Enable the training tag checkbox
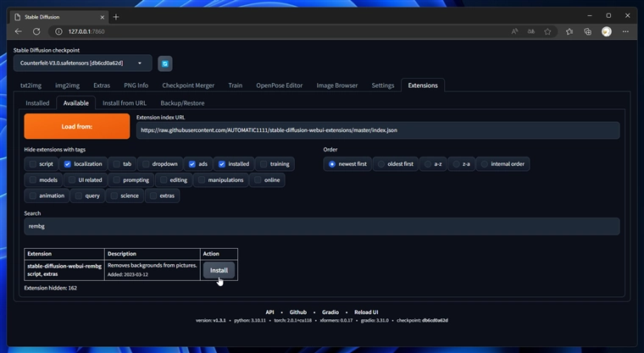Viewport: 644px width, 353px height. click(264, 164)
